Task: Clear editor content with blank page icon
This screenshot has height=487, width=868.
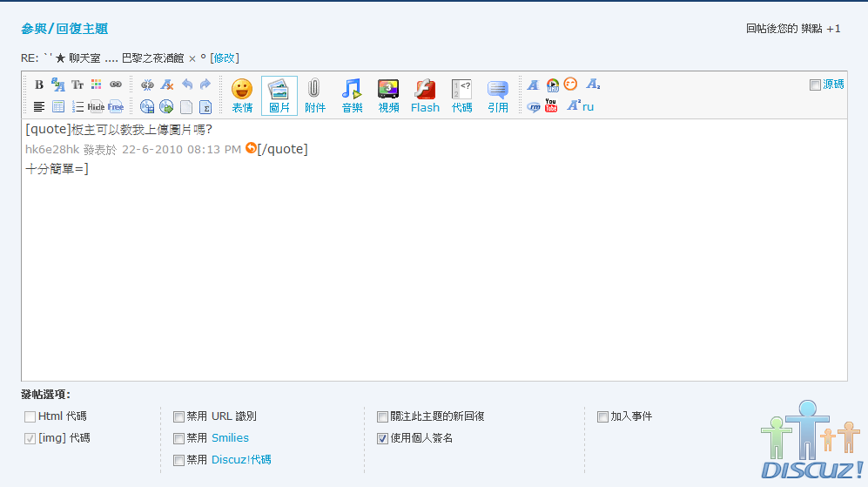Action: point(186,106)
